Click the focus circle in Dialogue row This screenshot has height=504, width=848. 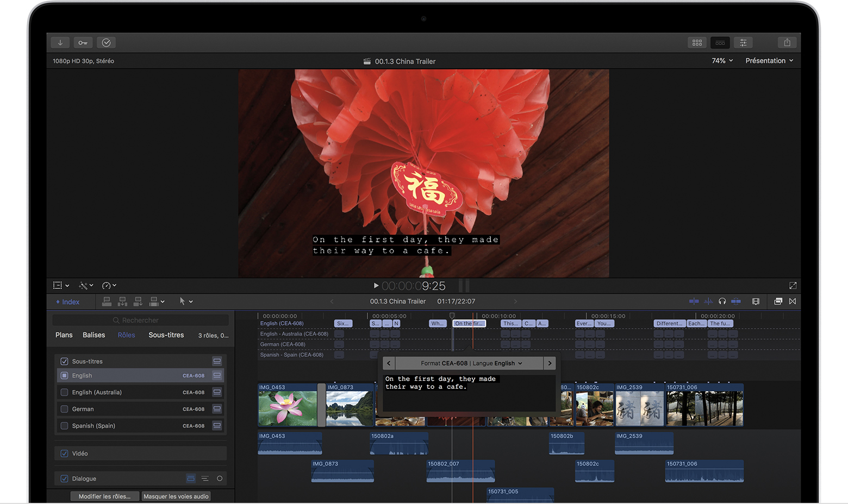pyautogui.click(x=220, y=478)
